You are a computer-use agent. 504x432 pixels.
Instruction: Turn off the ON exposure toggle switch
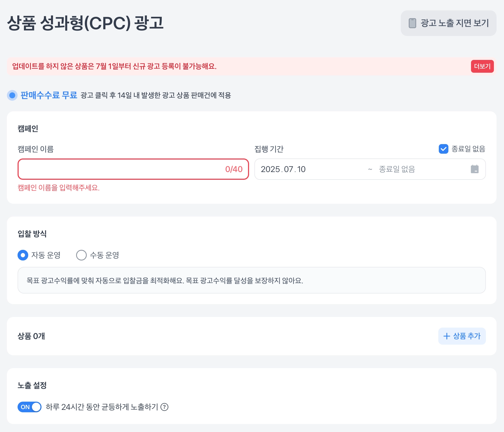tap(30, 407)
